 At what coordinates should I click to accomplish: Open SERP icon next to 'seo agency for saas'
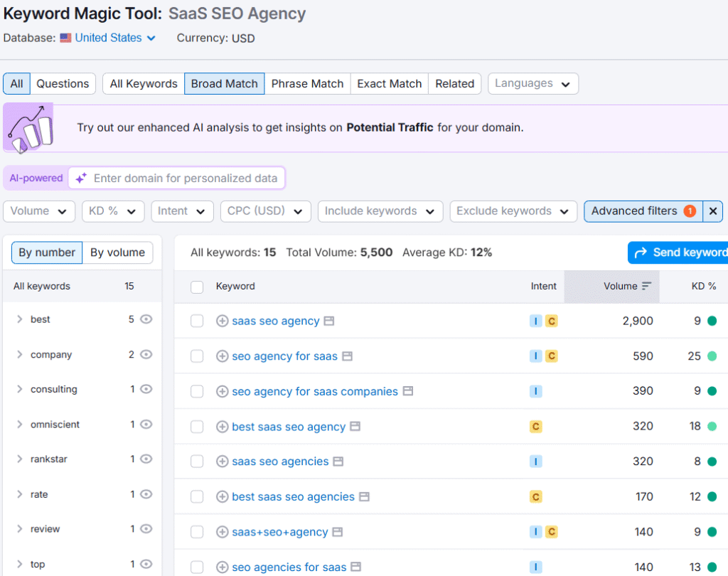click(347, 356)
